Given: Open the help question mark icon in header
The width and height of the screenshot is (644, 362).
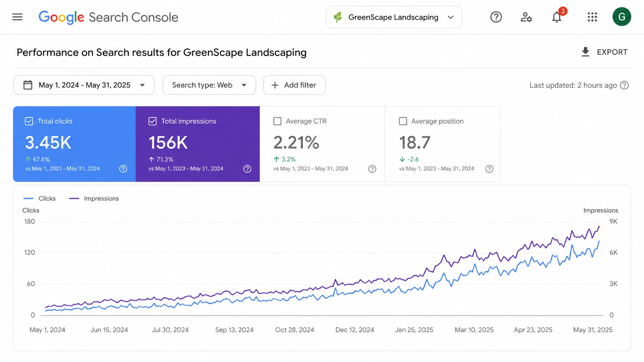Looking at the screenshot, I should tap(496, 17).
